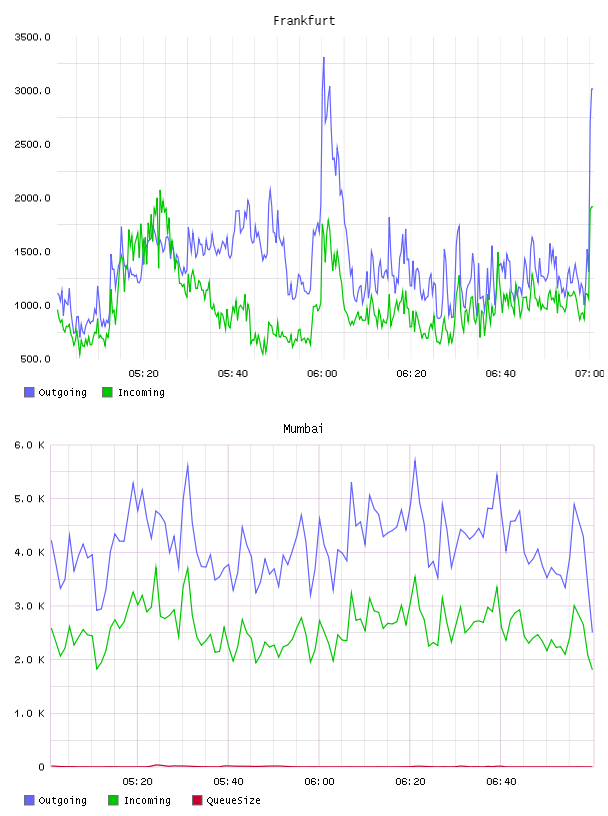Click the Frankfurt Outgoing peak just after 06:00

(324, 58)
